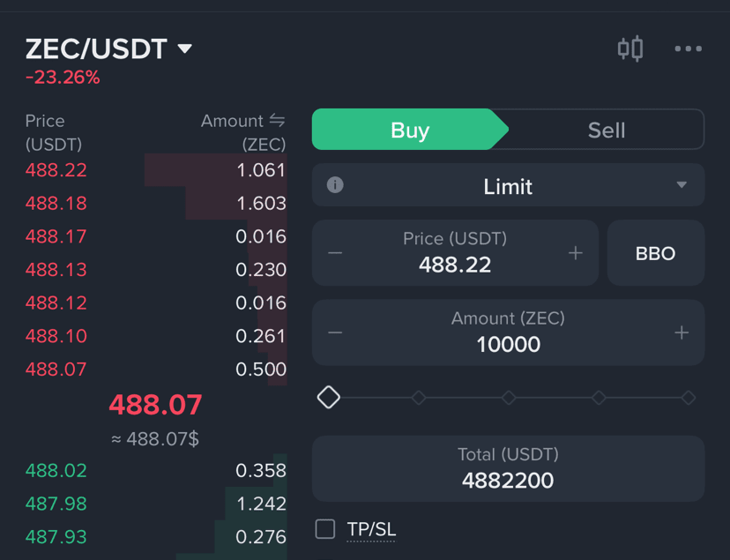Click the order type info icon
730x560 pixels.
tap(335, 185)
